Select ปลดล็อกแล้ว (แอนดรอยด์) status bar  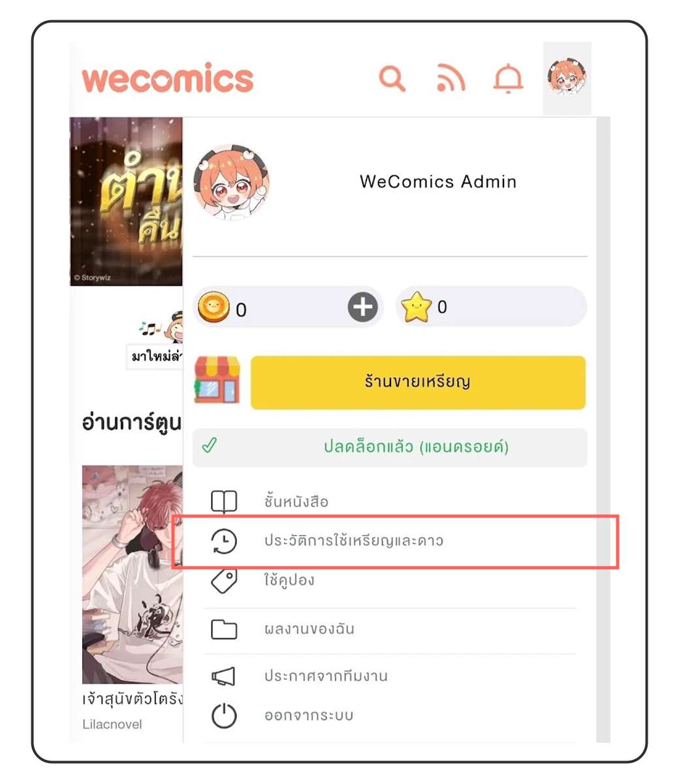[x=390, y=448]
